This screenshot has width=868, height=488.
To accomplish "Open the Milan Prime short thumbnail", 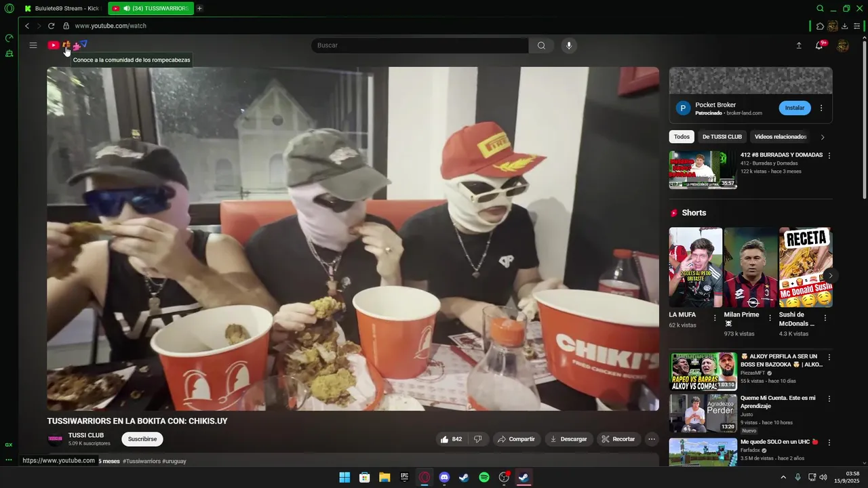I will pyautogui.click(x=751, y=267).
